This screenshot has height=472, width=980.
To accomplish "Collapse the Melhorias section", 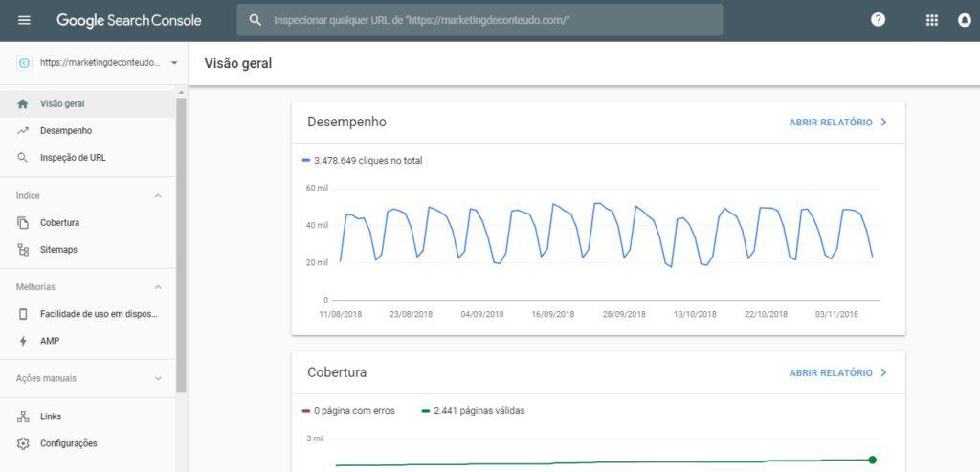I will pyautogui.click(x=158, y=287).
